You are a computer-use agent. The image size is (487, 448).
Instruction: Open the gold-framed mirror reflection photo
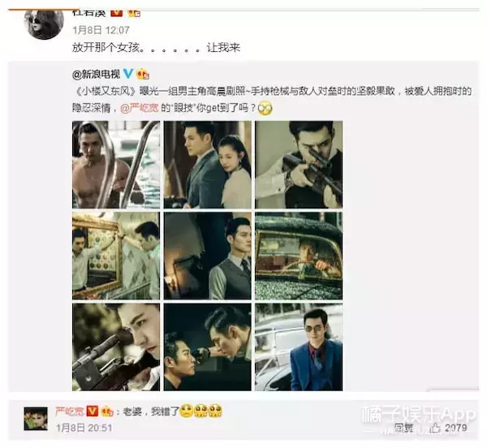point(116,256)
